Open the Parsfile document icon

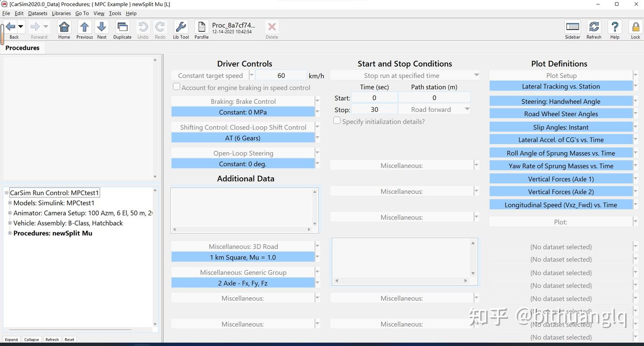coord(201,28)
